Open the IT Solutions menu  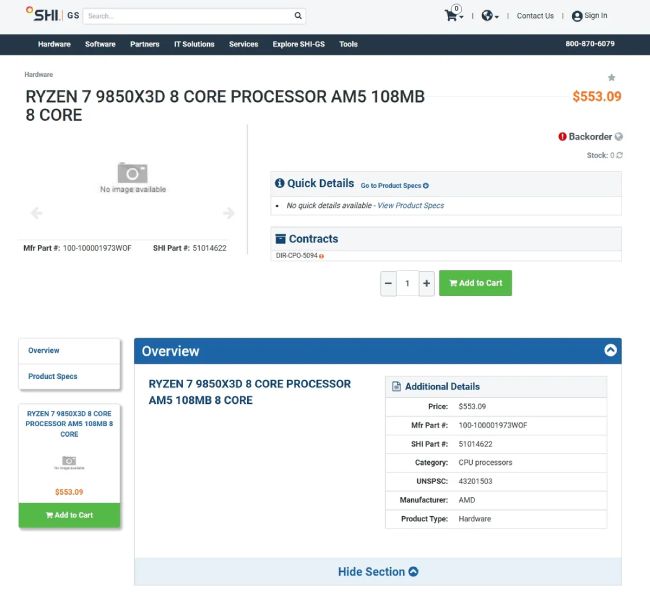[x=194, y=44]
